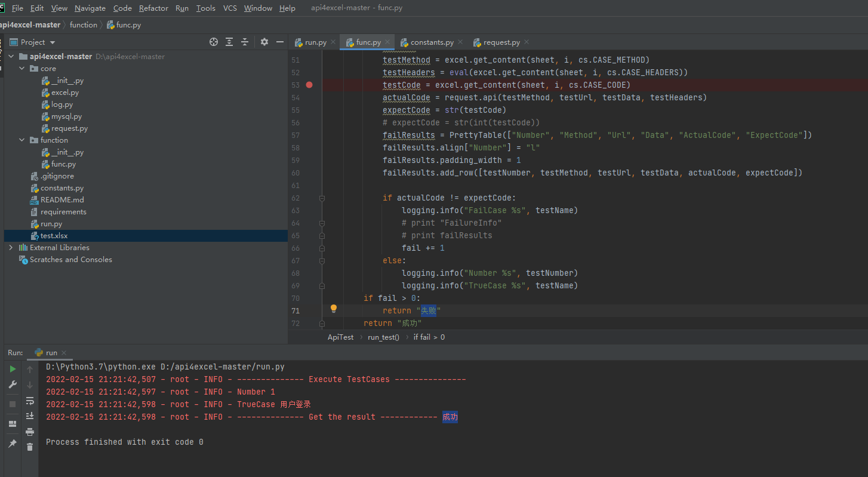Click the fold marker at line 67
The image size is (868, 477).
click(322, 260)
